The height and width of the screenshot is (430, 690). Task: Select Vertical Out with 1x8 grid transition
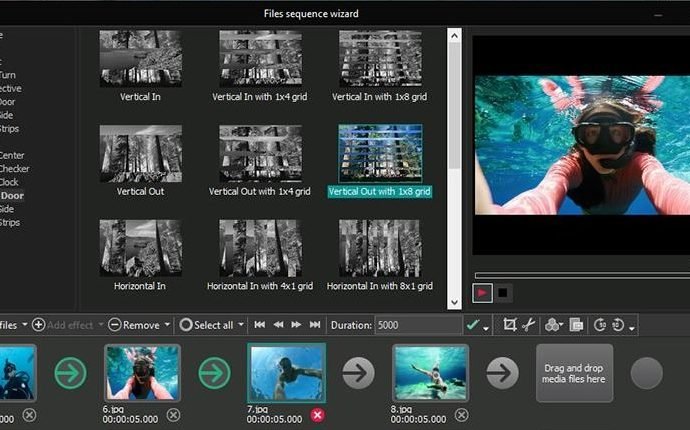point(380,153)
